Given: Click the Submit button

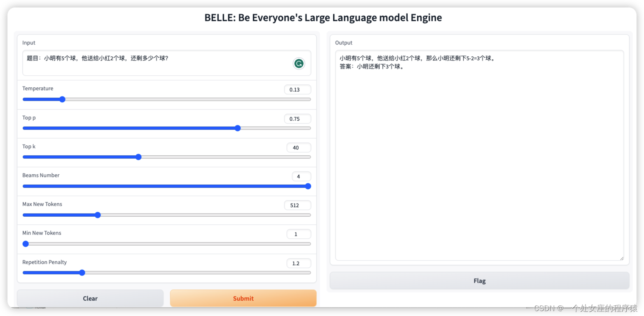Looking at the screenshot, I should click(x=243, y=298).
